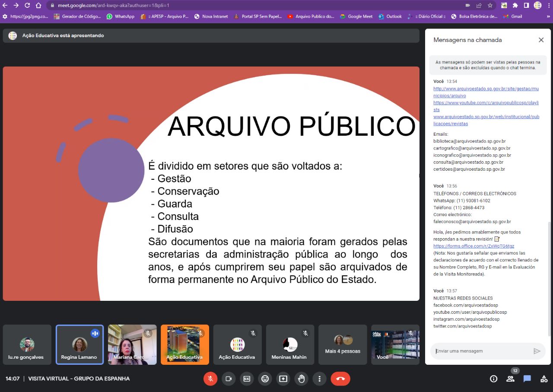Open the Nova Intranet bookmark
The height and width of the screenshot is (392, 553).
pyautogui.click(x=211, y=16)
